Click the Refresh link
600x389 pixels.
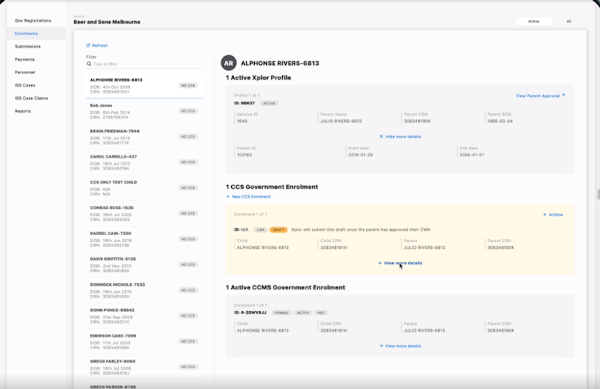(97, 46)
